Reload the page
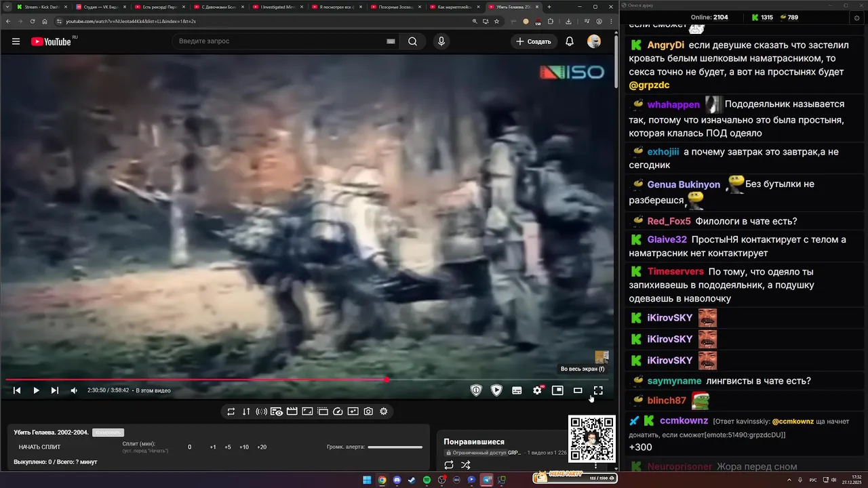 click(x=33, y=22)
